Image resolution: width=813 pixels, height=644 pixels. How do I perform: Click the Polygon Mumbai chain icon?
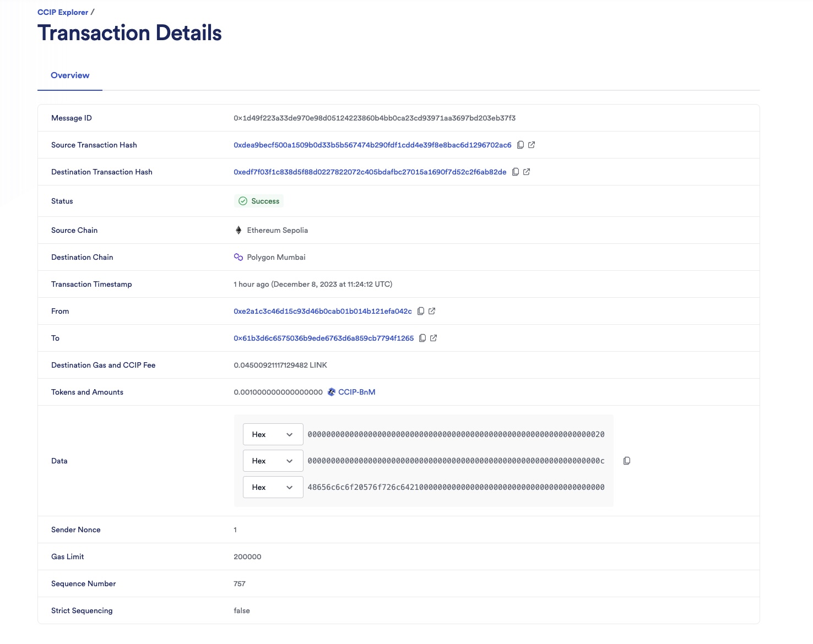pos(239,257)
